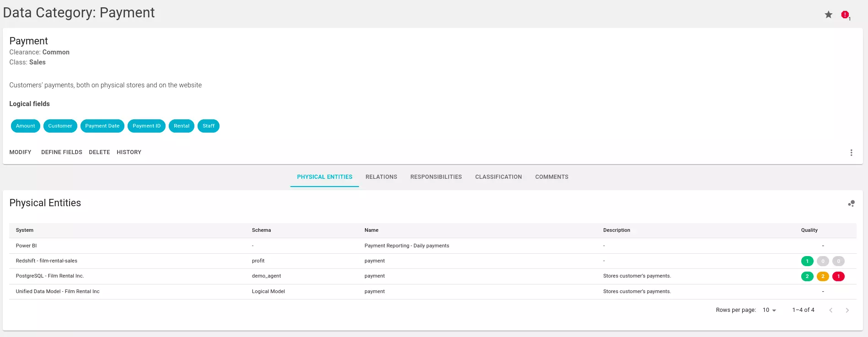Sort table by Quality column header
Viewport: 868px width, 337px height.
(809, 230)
